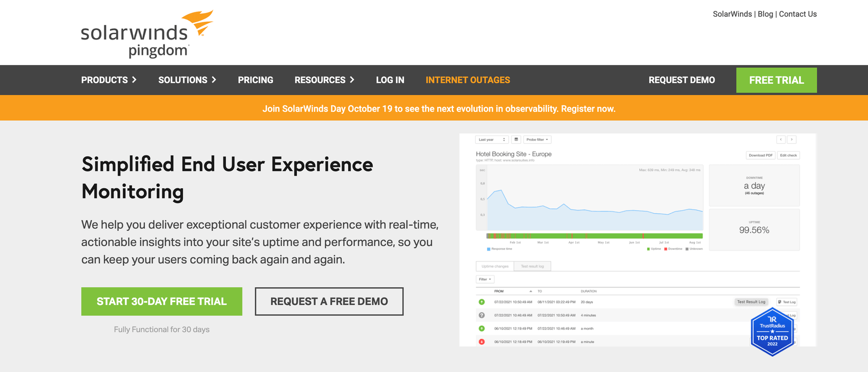
Task: Click the Uptime 99.56% card
Action: [754, 229]
